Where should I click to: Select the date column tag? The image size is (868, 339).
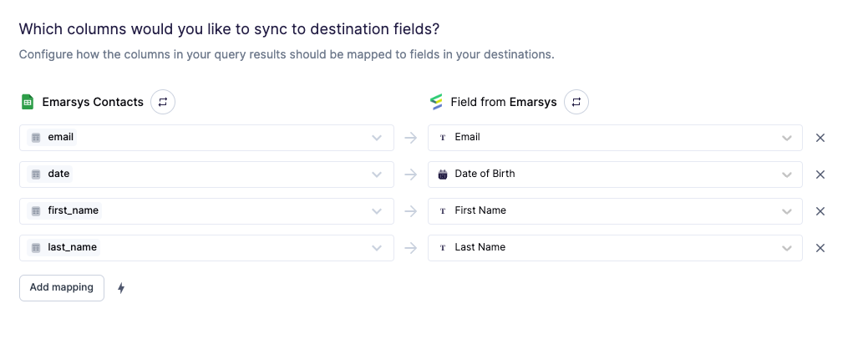coord(50,174)
